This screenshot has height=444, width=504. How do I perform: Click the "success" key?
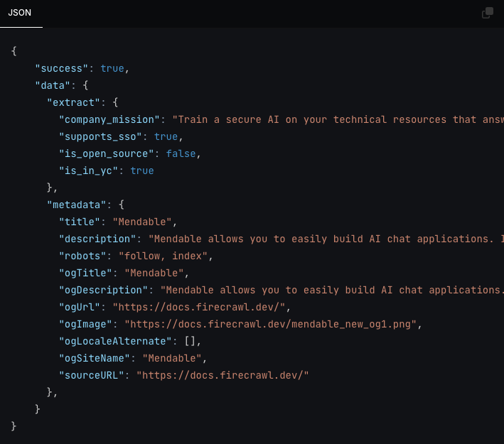(x=62, y=68)
